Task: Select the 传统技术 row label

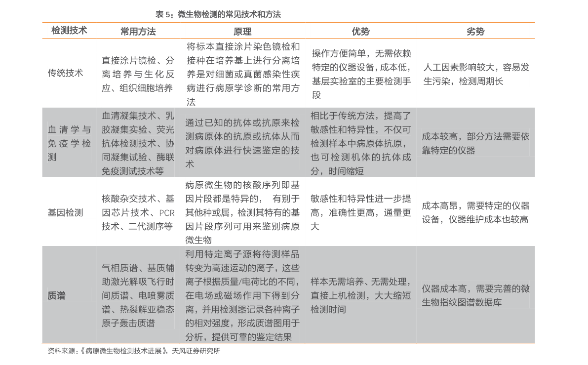Action: tap(65, 73)
